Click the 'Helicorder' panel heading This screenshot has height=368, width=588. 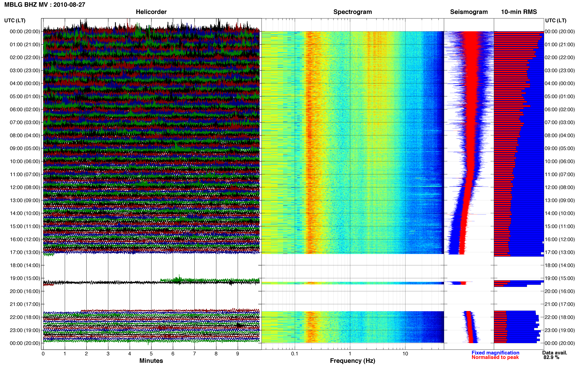coord(151,12)
